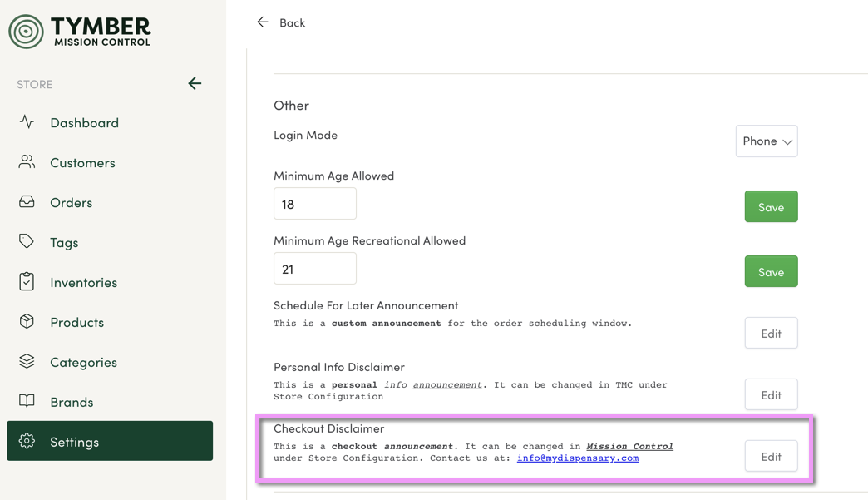Open the Brands menu item
This screenshot has width=868, height=500.
pyautogui.click(x=72, y=402)
